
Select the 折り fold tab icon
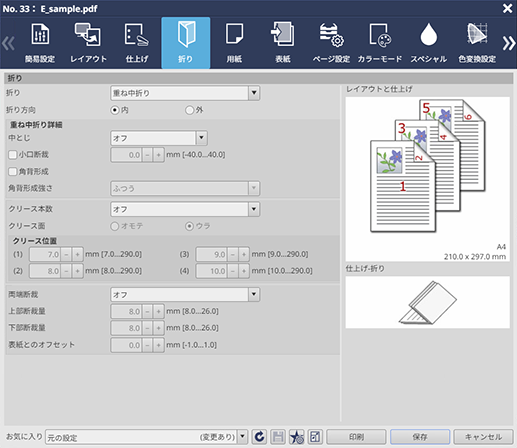click(x=186, y=43)
